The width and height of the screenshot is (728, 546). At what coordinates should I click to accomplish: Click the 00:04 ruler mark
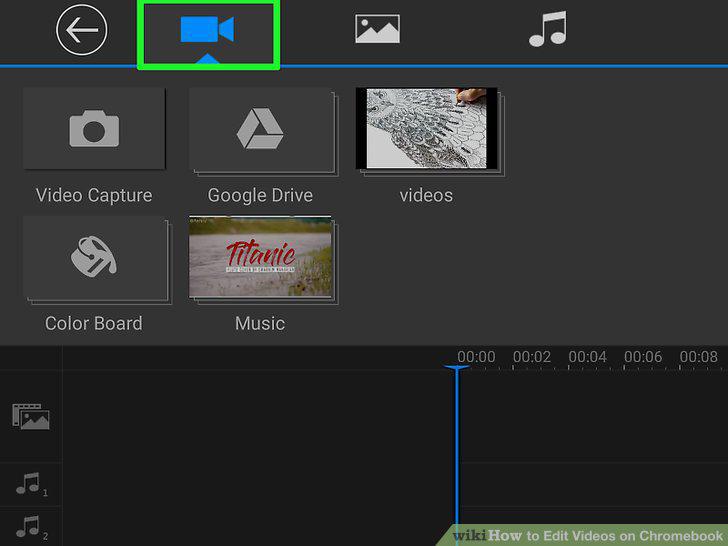pos(587,357)
